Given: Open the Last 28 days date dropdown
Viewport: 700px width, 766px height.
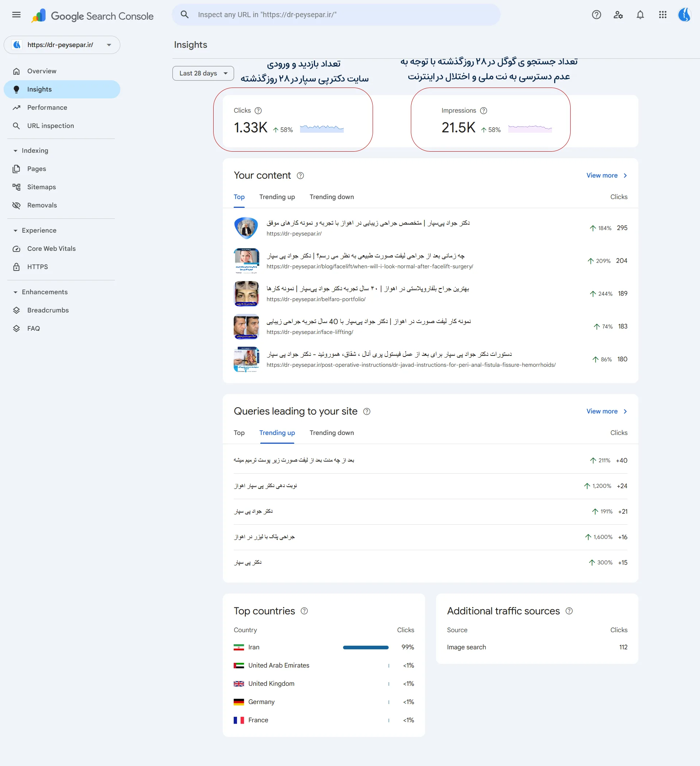Looking at the screenshot, I should click(x=203, y=73).
